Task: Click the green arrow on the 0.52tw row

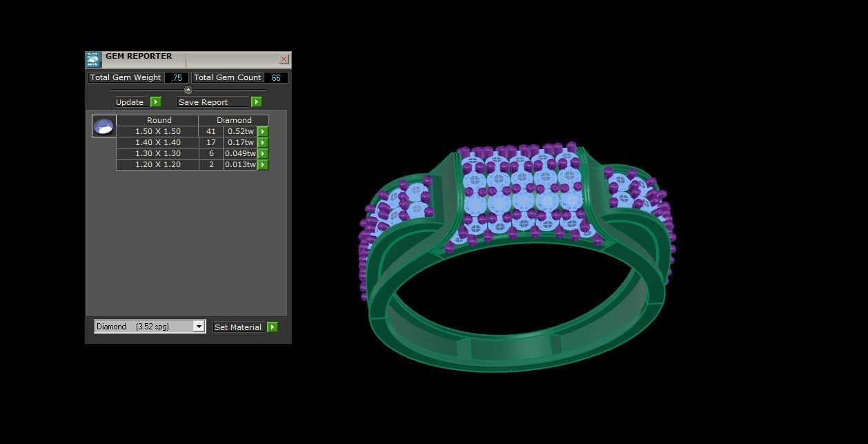Action: (263, 131)
